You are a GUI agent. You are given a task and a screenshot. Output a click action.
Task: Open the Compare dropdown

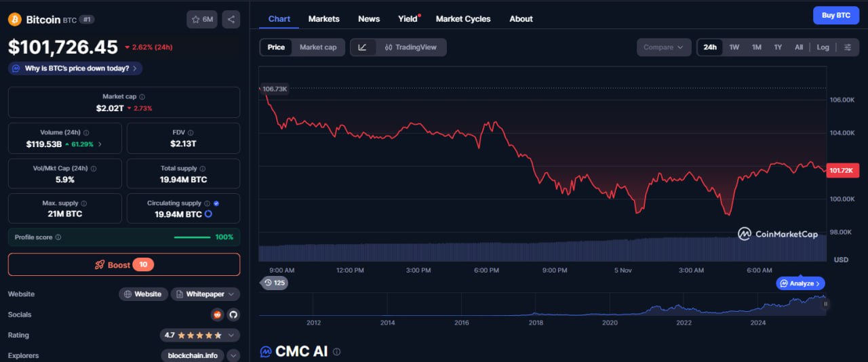(663, 47)
